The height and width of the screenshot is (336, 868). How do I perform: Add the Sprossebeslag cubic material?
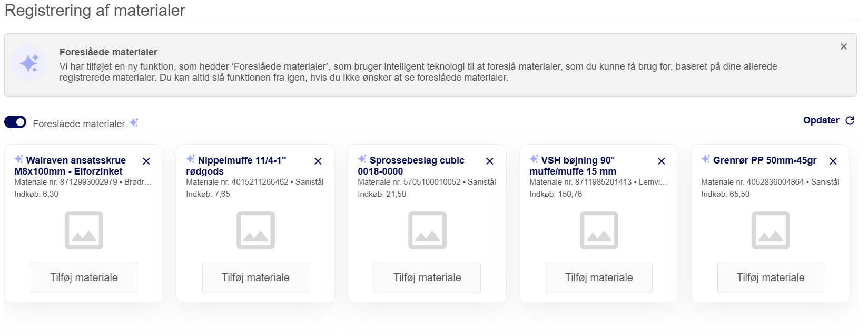coord(427,277)
